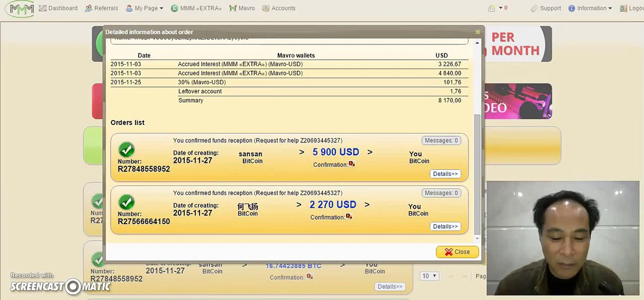644x300 pixels.
Task: Click the Dashboard icon in navbar
Action: point(42,8)
